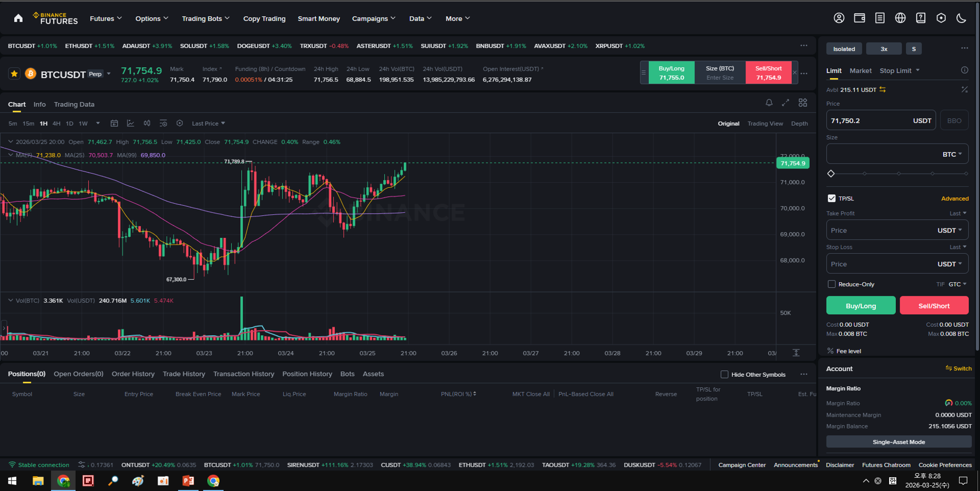Switch chart to Trading View

765,124
